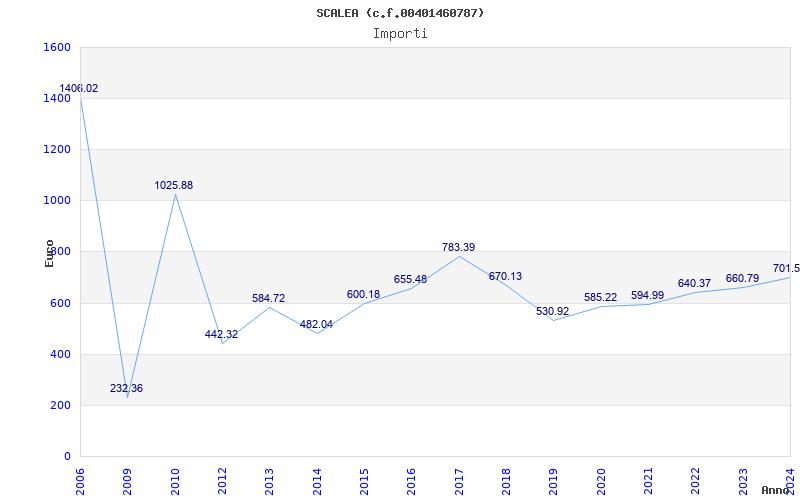Click the 1200 y-axis tick label
Viewport: 800px width, 500px height.
pos(57,149)
